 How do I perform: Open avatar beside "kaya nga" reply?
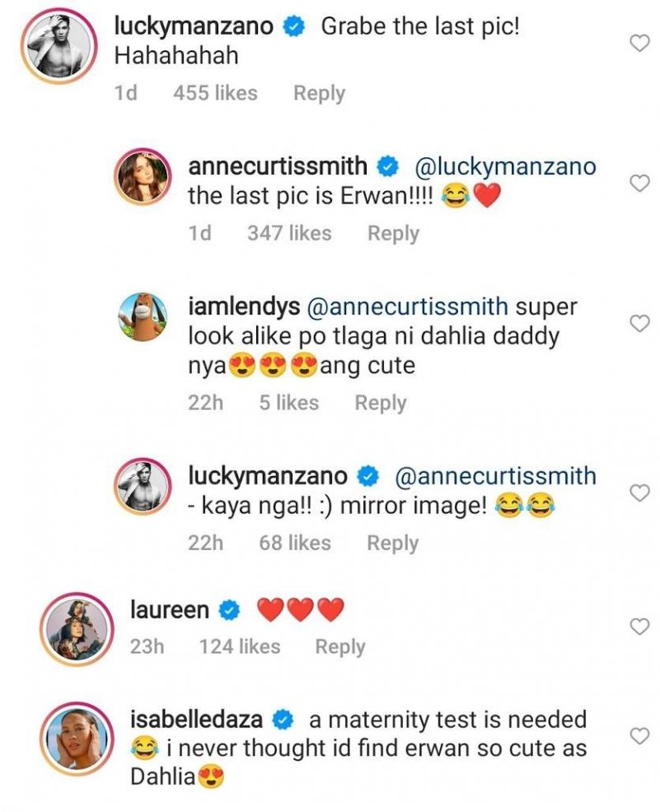[x=144, y=487]
